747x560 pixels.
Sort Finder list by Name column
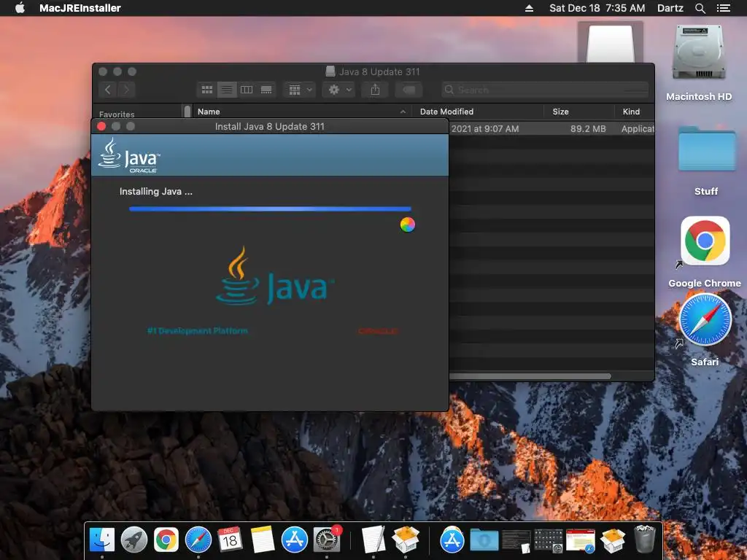click(x=302, y=112)
